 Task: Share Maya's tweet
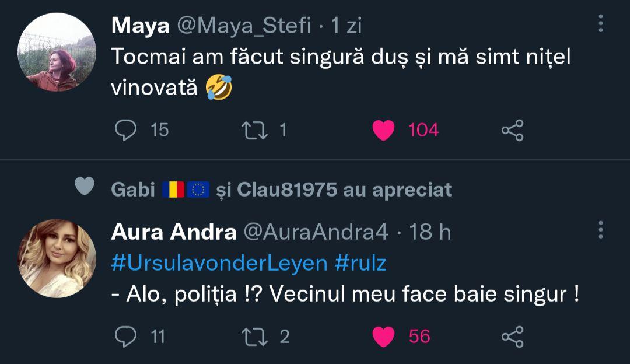pyautogui.click(x=512, y=129)
